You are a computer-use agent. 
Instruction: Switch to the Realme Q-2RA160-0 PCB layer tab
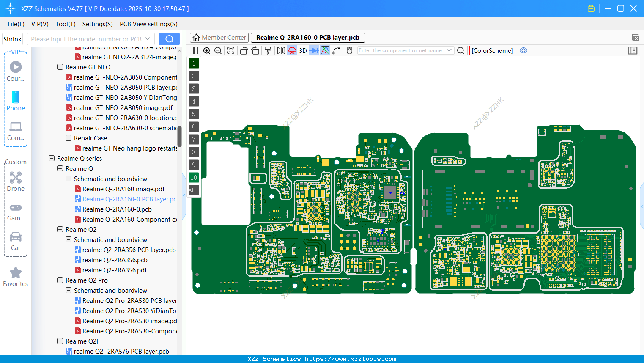point(307,37)
